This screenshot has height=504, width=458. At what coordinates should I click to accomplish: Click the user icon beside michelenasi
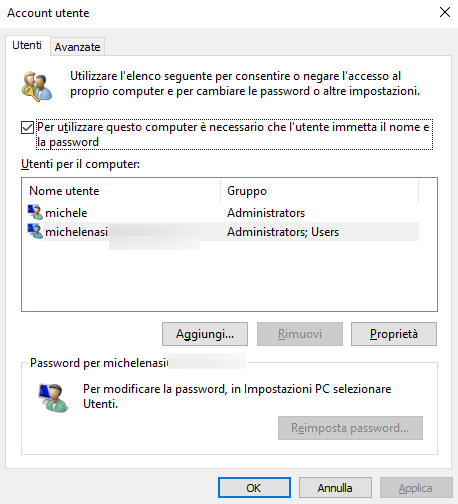pos(35,231)
